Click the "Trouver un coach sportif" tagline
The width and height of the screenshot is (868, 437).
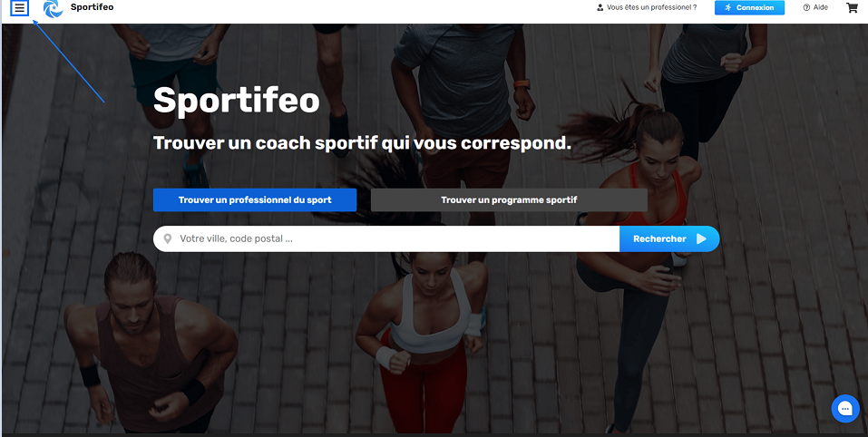click(x=362, y=142)
